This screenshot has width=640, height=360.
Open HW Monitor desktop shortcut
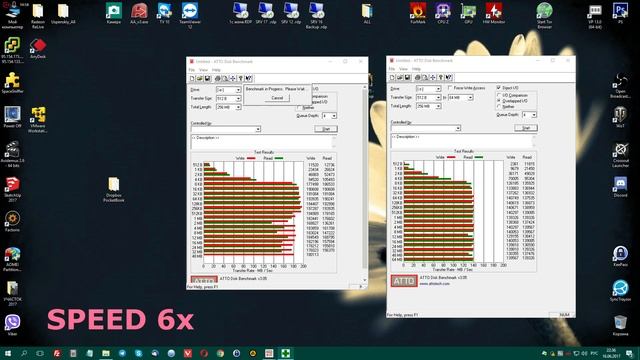pos(493,13)
